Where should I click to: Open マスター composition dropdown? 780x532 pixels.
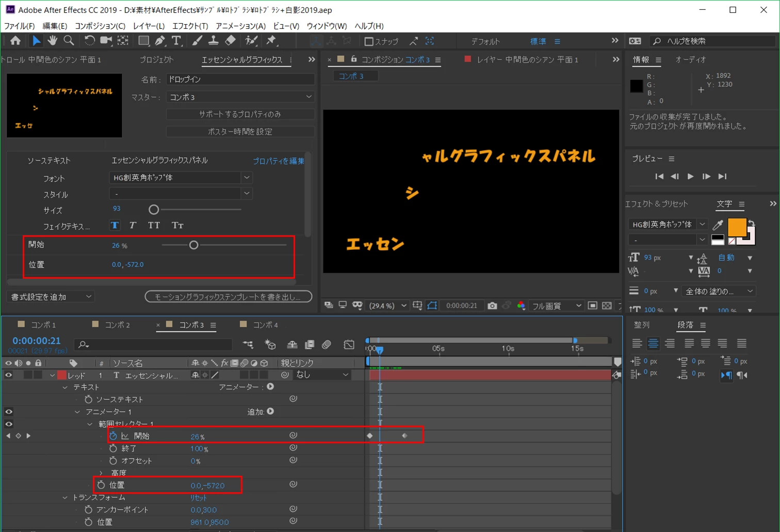[240, 97]
